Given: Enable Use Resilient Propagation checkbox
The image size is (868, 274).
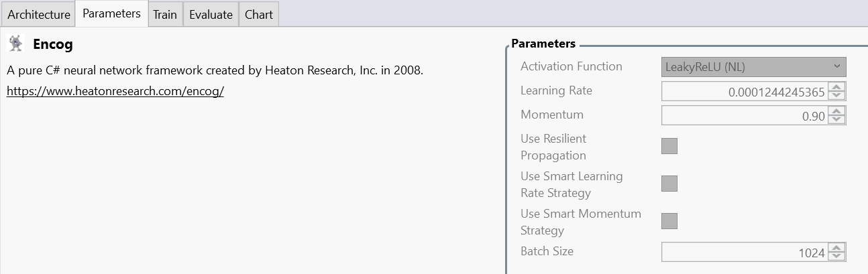Looking at the screenshot, I should (669, 146).
